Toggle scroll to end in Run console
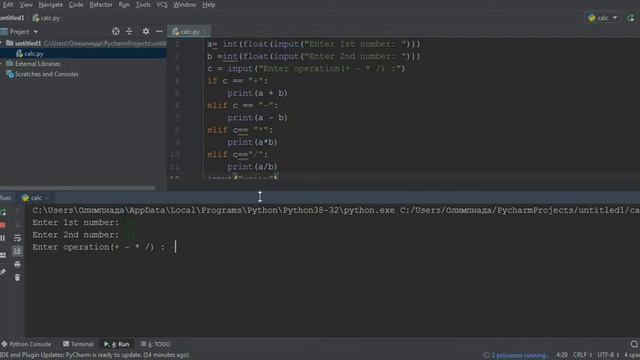This screenshot has width=640, height=360. click(x=17, y=251)
